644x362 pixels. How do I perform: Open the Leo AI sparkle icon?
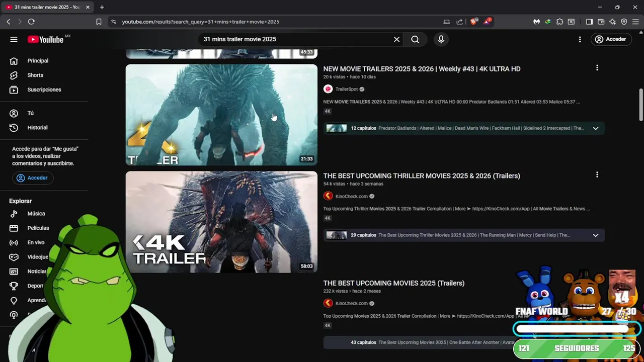click(x=612, y=22)
